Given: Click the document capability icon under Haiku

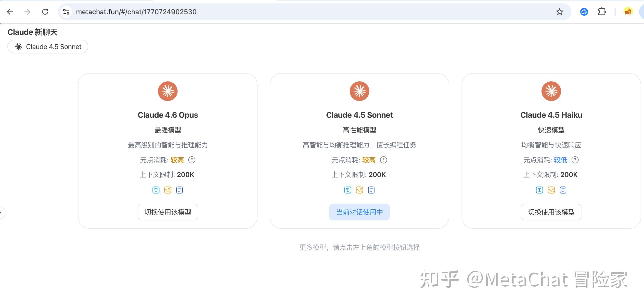Looking at the screenshot, I should click(x=563, y=190).
